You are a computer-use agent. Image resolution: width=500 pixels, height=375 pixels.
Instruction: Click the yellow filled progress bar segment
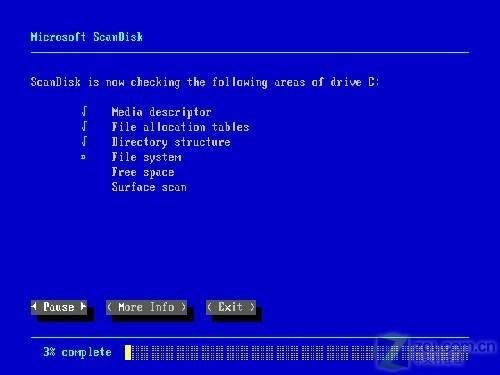click(x=128, y=353)
